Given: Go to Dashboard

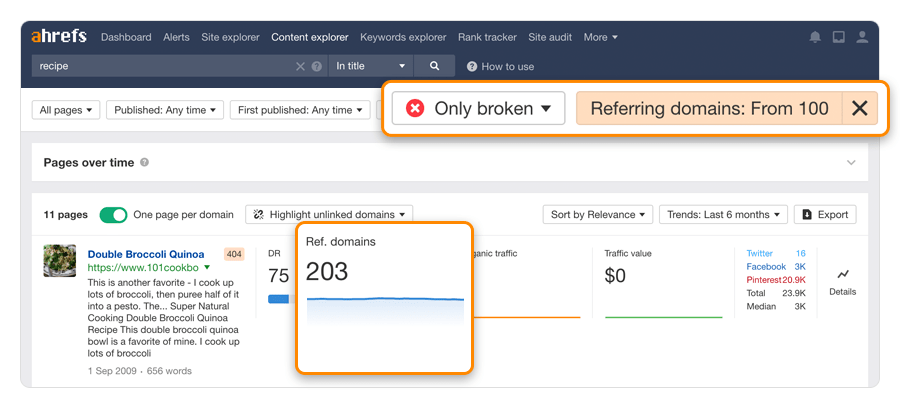Looking at the screenshot, I should pos(126,37).
